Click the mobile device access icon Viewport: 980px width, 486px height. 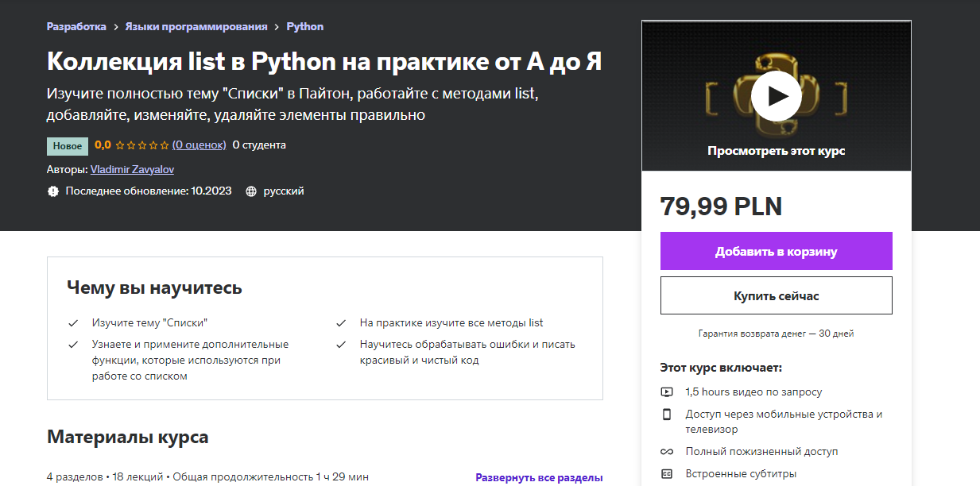(x=667, y=415)
